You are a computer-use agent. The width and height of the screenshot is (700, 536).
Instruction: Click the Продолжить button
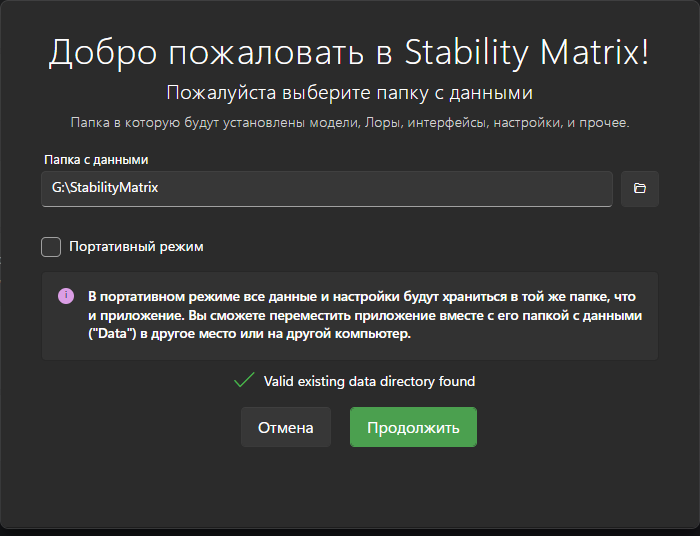click(x=413, y=427)
